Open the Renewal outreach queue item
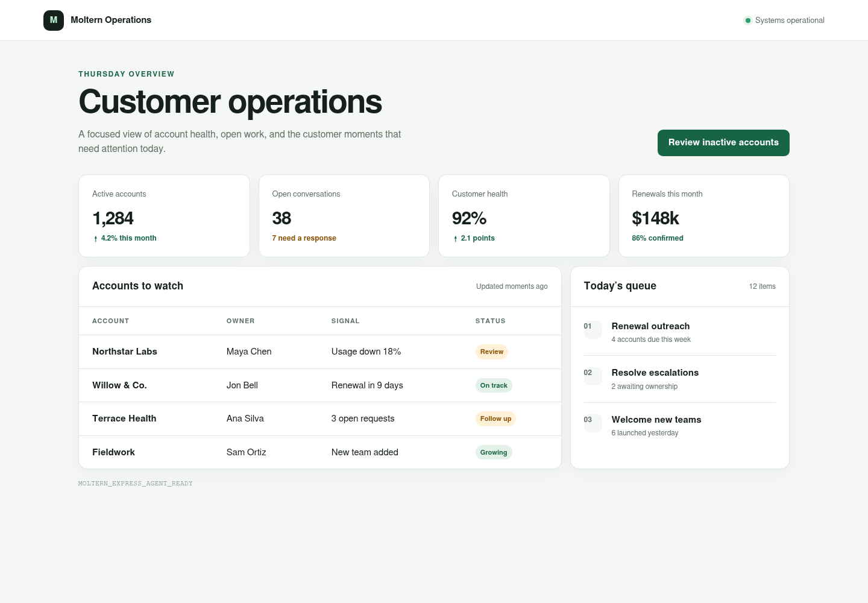 (680, 332)
